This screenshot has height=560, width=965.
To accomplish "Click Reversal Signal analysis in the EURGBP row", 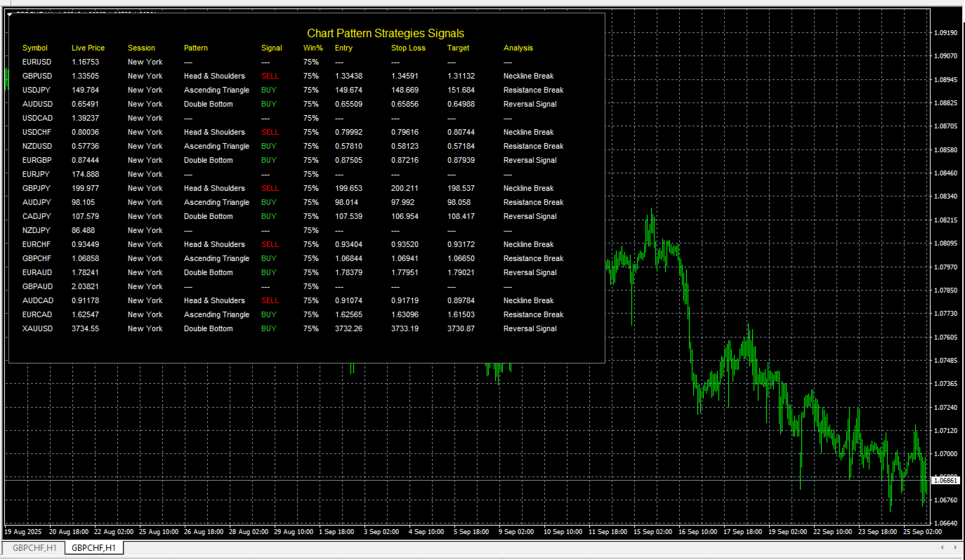I will point(530,160).
